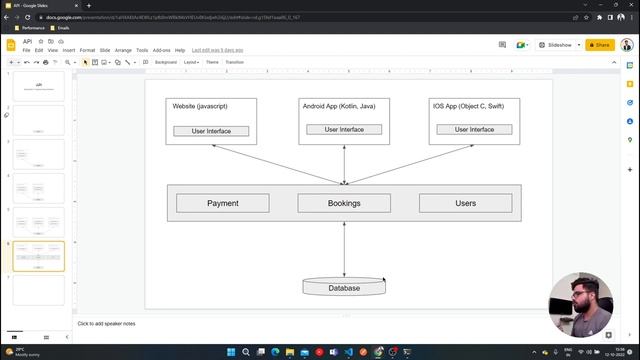Image resolution: width=640 pixels, height=360 pixels.
Task: Click the Insert image icon
Action: click(104, 62)
